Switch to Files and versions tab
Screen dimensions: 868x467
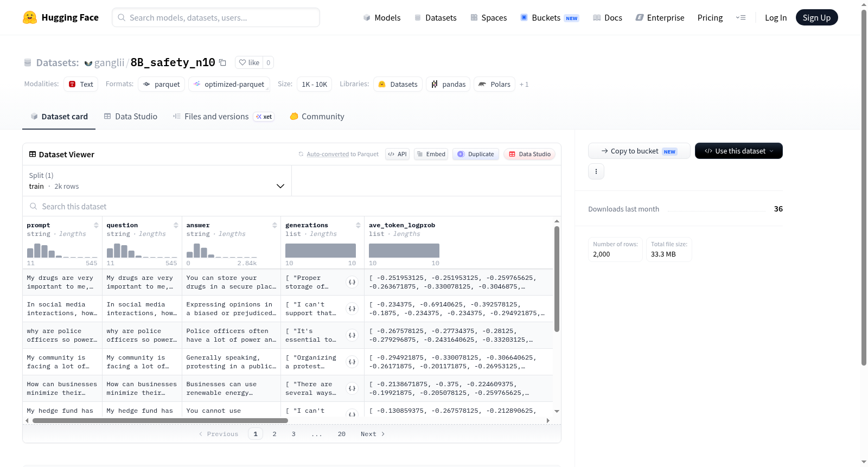224,116
